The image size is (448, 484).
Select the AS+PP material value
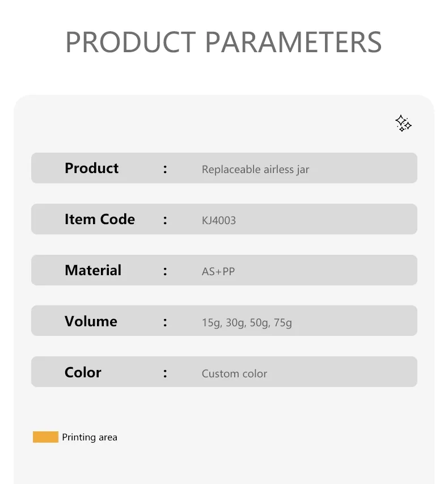click(x=218, y=272)
